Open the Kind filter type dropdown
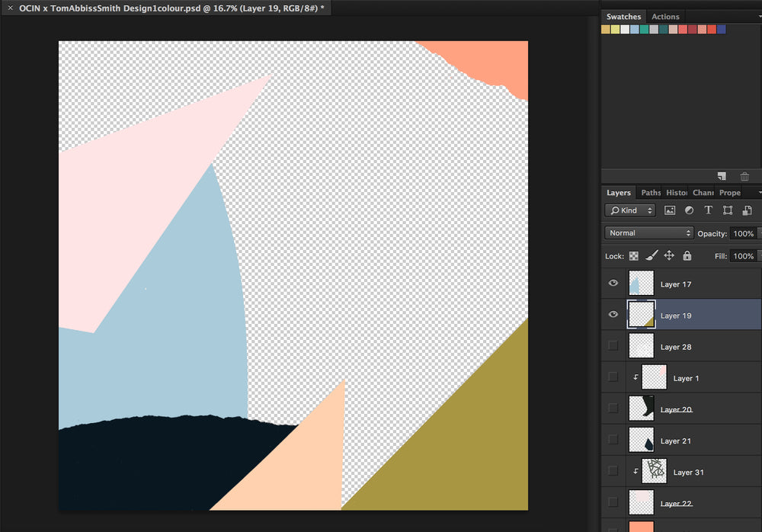 (630, 210)
